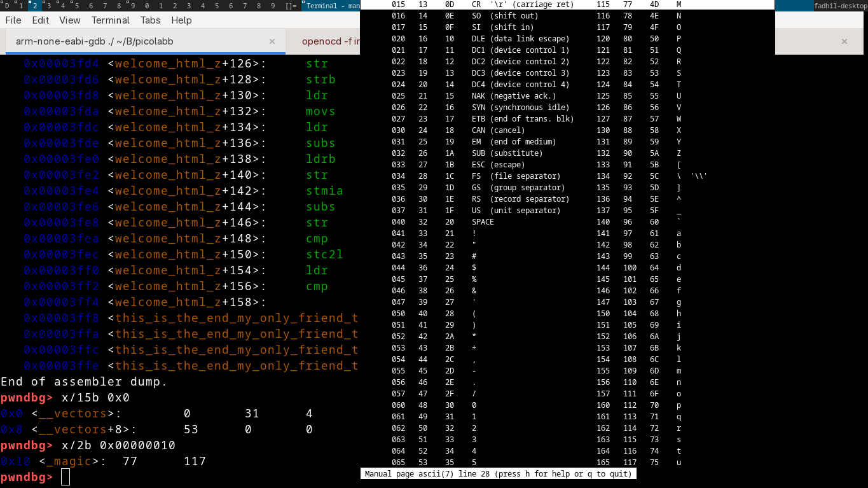
Task: Open the View menu
Action: click(70, 20)
